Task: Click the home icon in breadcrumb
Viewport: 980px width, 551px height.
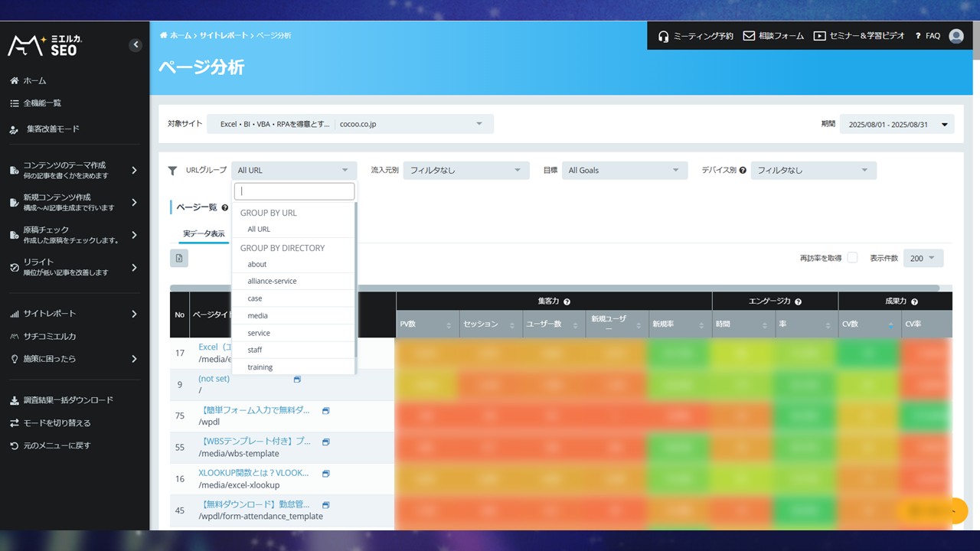Action: (x=164, y=36)
